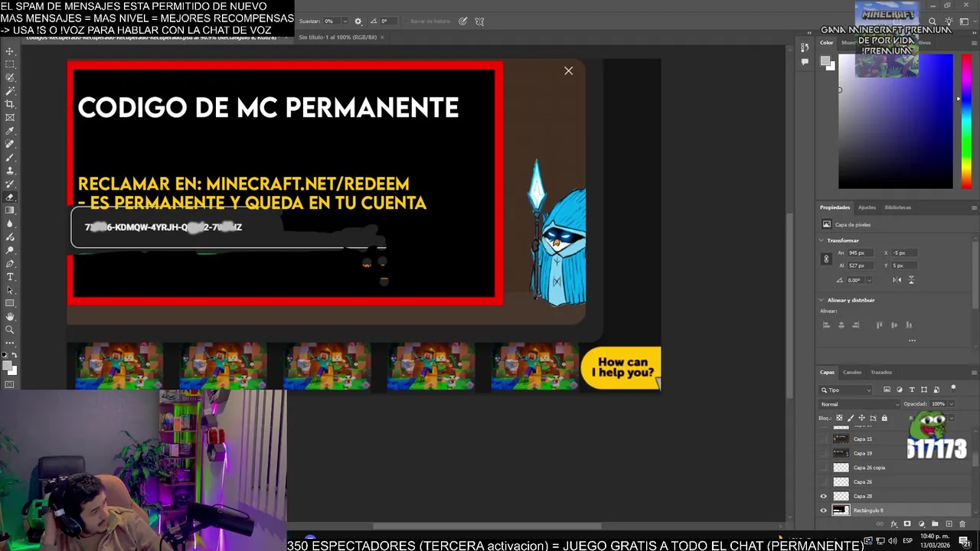Hide the Rectángulo 8 layer
The image size is (980, 551).
click(824, 510)
